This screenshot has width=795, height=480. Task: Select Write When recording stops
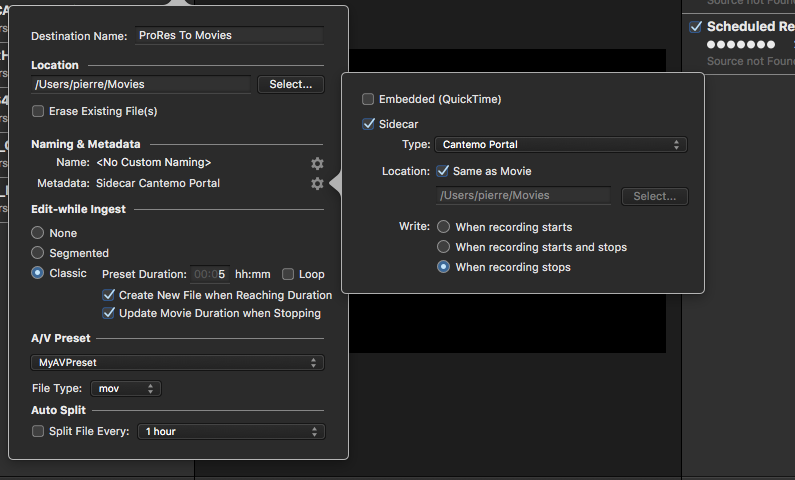pyautogui.click(x=444, y=267)
